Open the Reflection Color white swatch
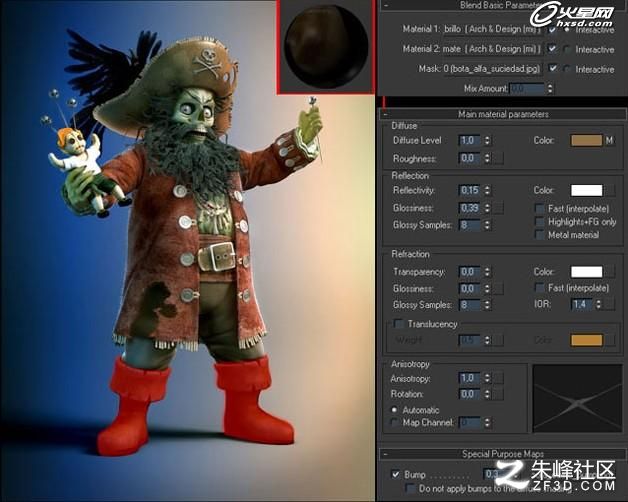Image resolution: width=628 pixels, height=502 pixels. pyautogui.click(x=586, y=190)
